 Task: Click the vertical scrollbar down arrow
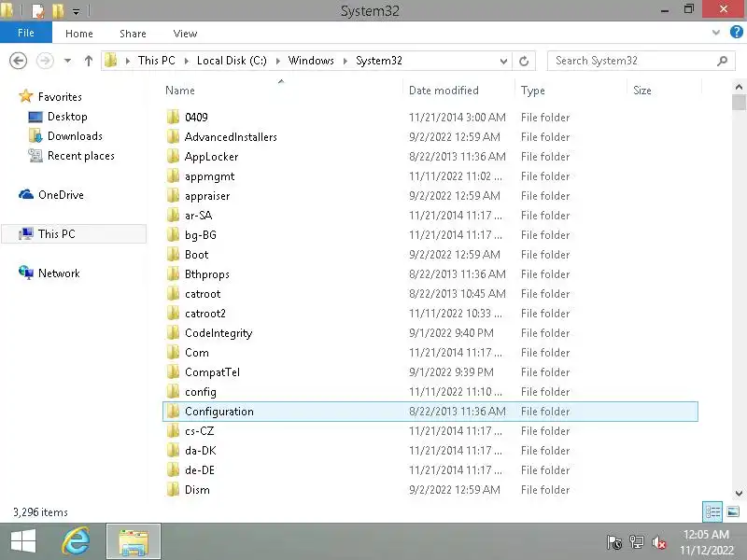(739, 494)
